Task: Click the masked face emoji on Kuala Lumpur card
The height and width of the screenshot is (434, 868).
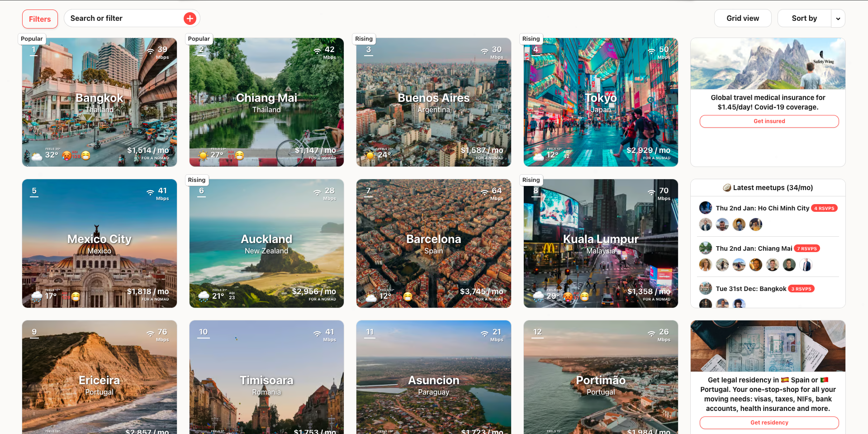Action: pyautogui.click(x=584, y=297)
